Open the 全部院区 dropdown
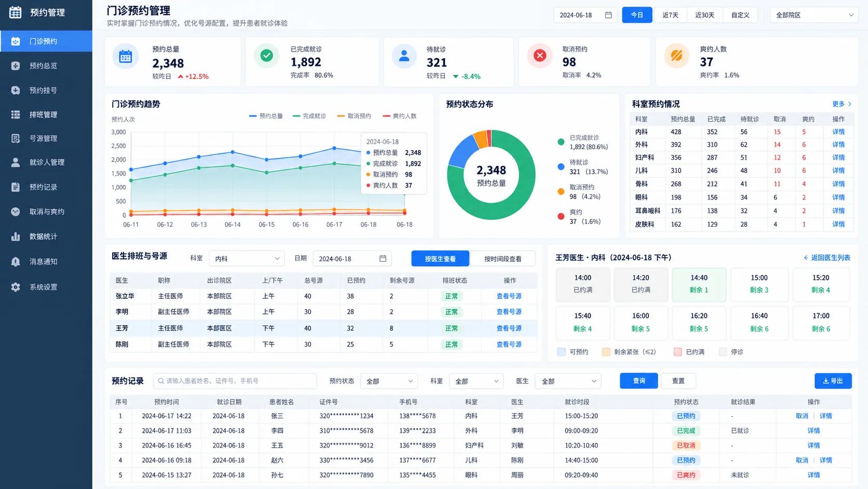 [x=813, y=15]
